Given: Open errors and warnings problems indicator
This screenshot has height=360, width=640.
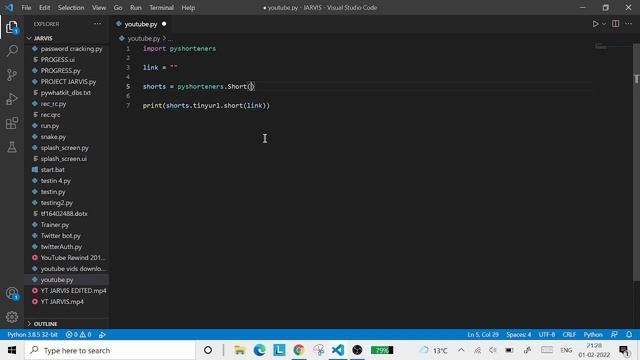Looking at the screenshot, I should [78, 335].
